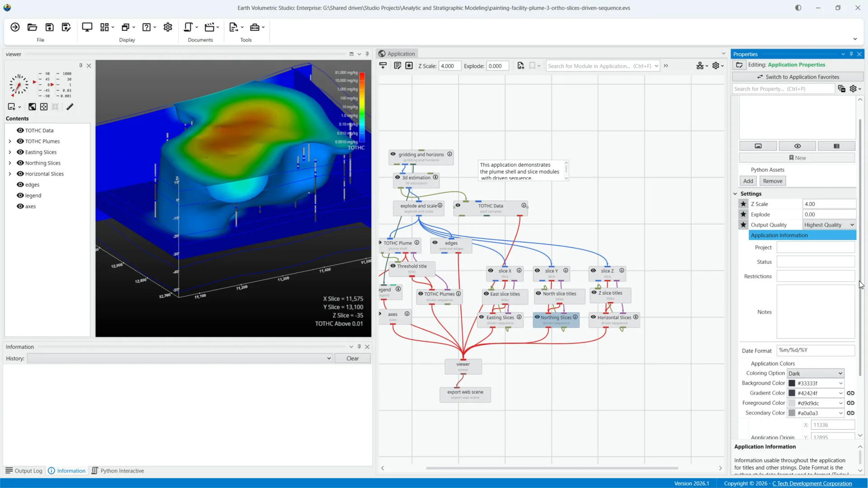Click the viewer measure ruler icon
Screen dimensions: 868x488
coord(70,107)
